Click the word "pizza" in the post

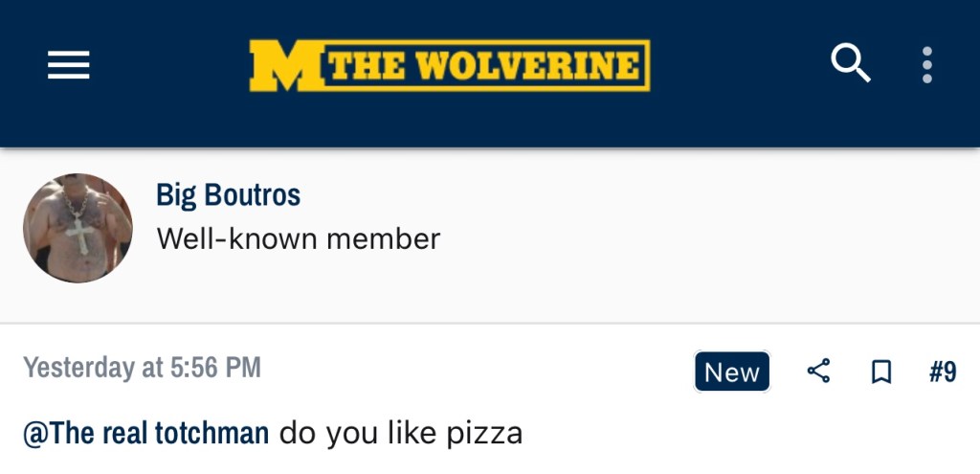(484, 433)
